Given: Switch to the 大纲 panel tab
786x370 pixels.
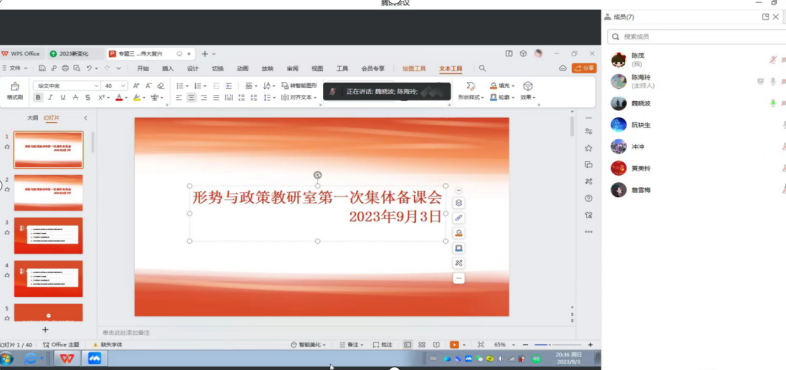Looking at the screenshot, I should click(33, 118).
